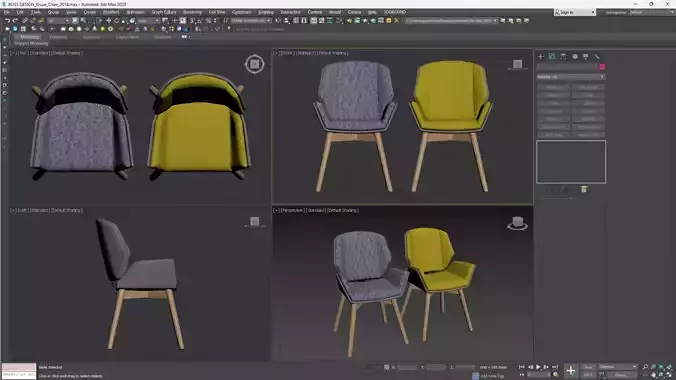The height and width of the screenshot is (380, 676).
Task: Click the Perspective viewport label
Action: click(292, 210)
